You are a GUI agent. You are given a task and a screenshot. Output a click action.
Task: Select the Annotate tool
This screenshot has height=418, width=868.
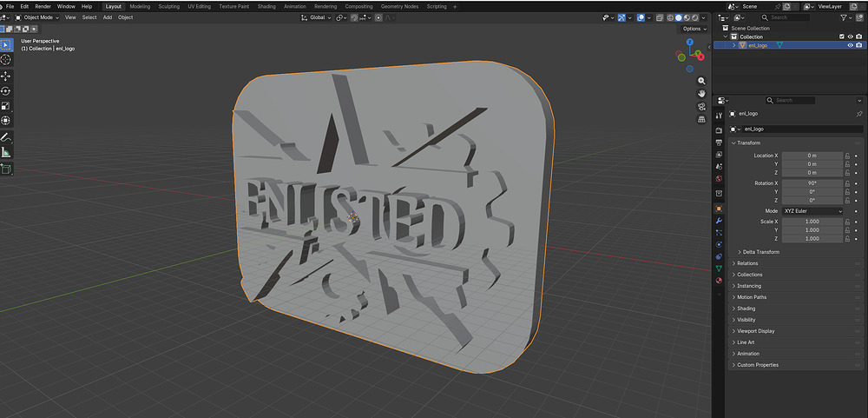6,137
